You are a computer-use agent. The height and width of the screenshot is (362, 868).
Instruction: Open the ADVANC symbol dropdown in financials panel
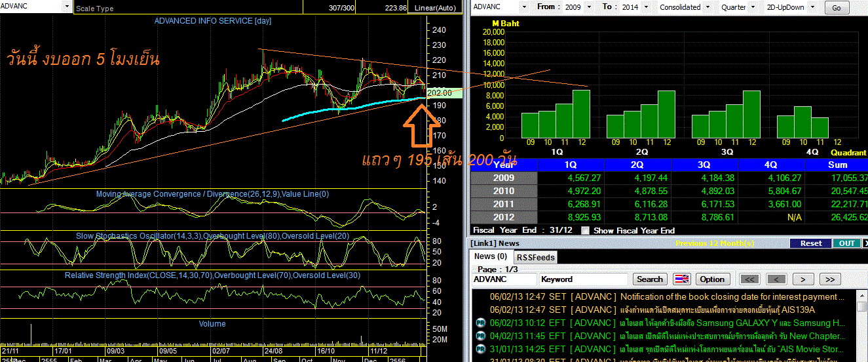[x=525, y=7]
